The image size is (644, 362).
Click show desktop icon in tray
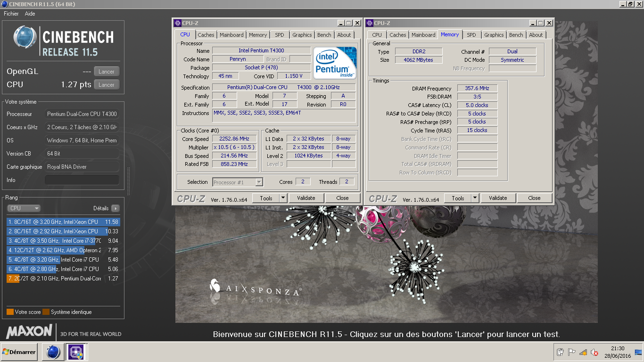638,352
